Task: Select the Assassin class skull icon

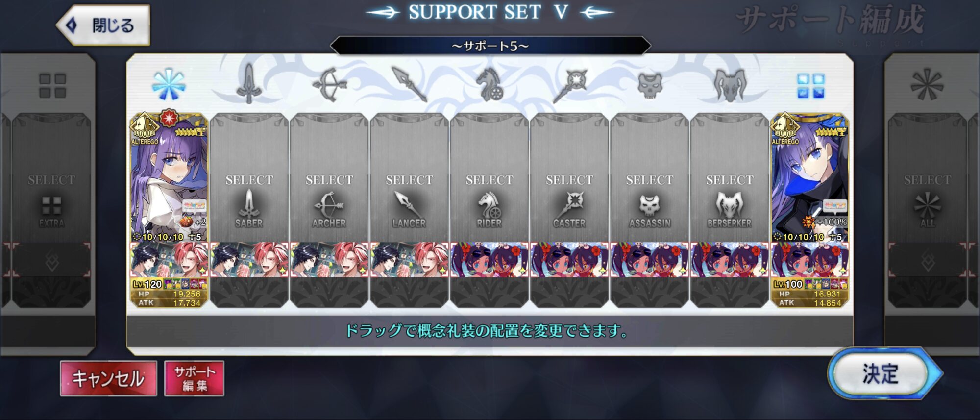Action: (650, 85)
